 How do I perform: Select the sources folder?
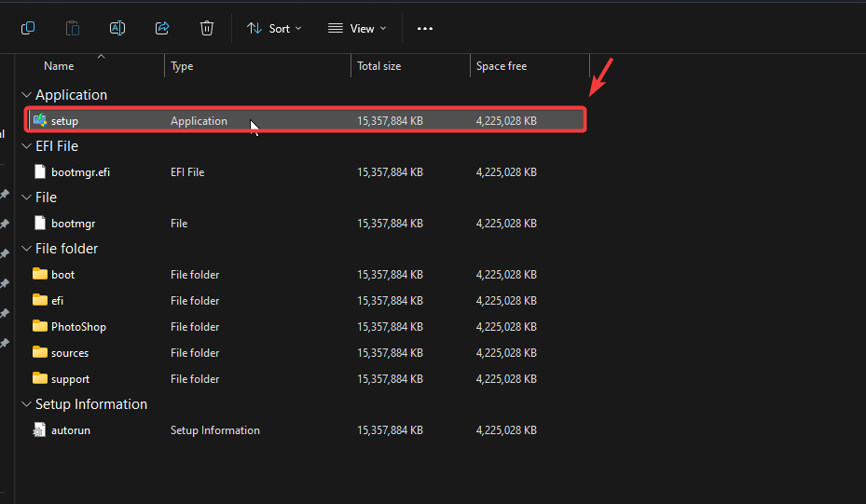point(70,353)
